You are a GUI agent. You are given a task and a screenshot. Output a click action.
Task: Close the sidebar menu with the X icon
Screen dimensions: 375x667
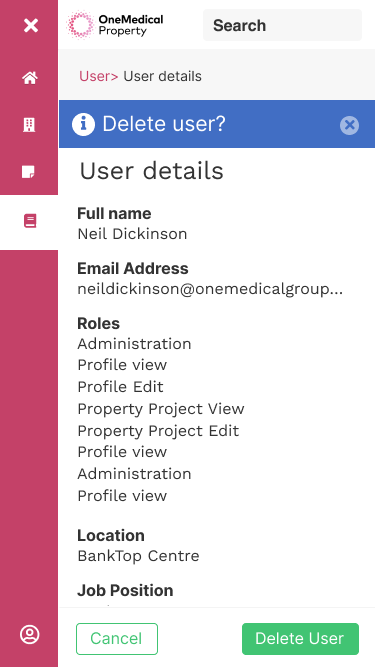click(31, 26)
